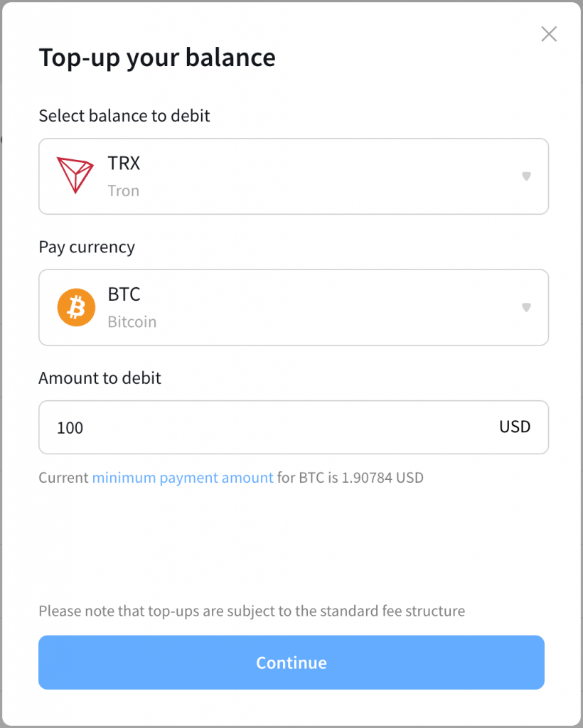Click the Select balance to debit label
The image size is (583, 728).
tap(124, 116)
